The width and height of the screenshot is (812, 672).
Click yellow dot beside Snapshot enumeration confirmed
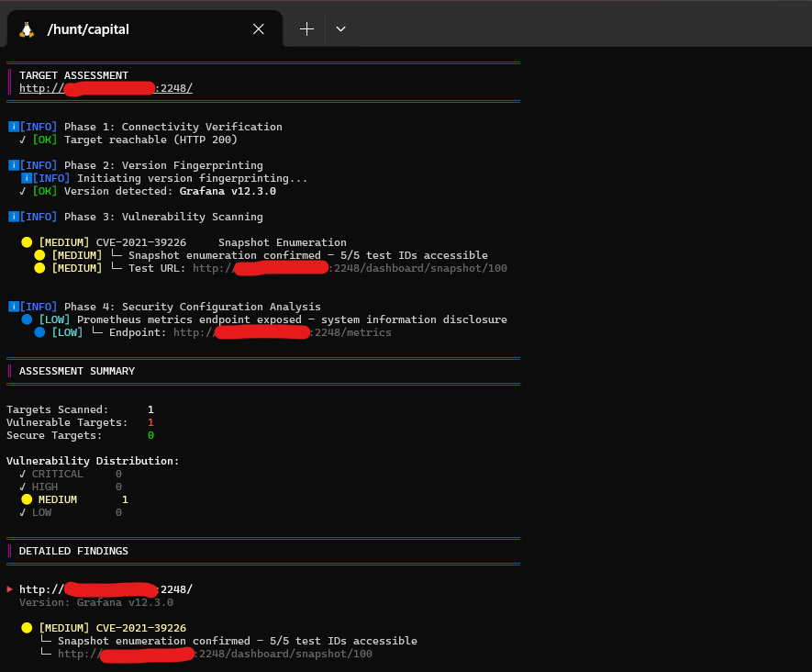tap(39, 255)
